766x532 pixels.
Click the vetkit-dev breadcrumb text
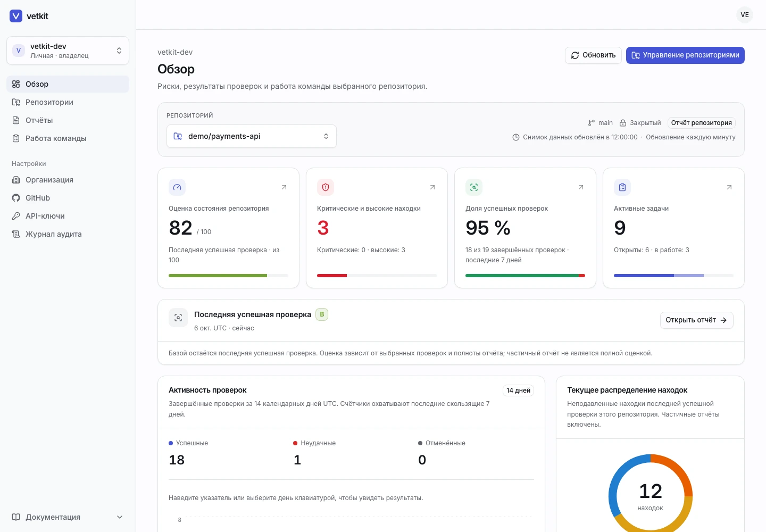click(175, 52)
